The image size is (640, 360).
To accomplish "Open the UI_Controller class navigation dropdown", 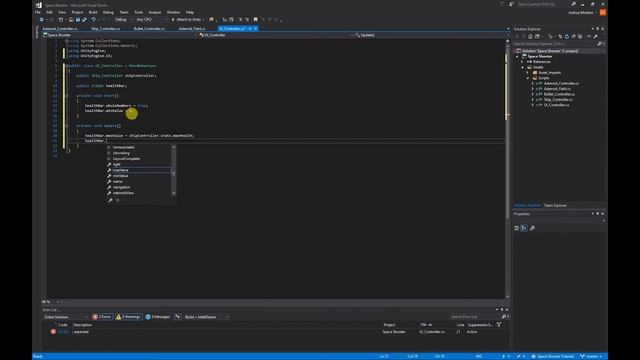I will point(275,35).
